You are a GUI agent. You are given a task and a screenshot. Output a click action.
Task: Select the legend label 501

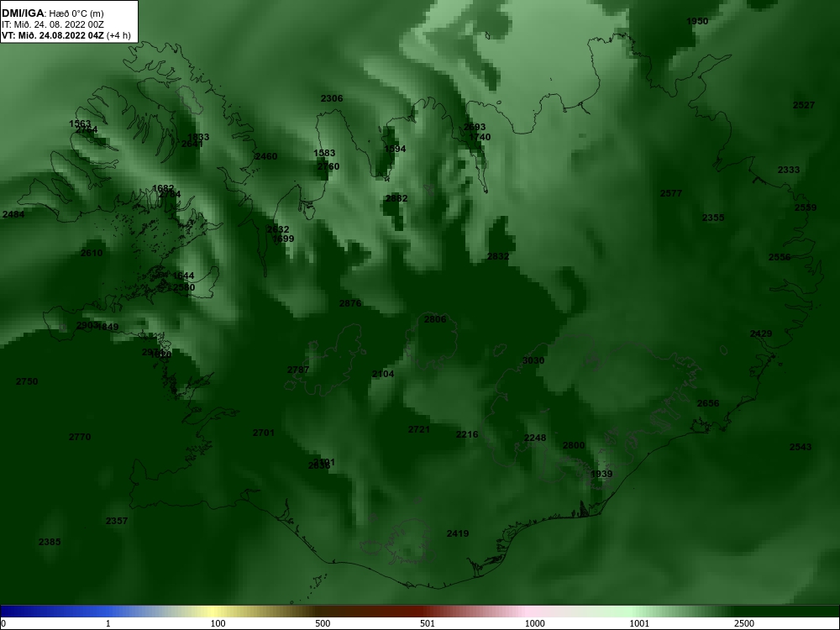pos(428,623)
